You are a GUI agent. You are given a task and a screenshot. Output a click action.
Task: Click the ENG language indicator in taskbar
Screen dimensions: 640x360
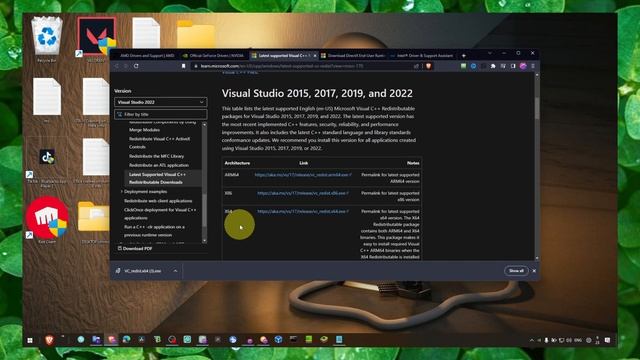pyautogui.click(x=578, y=340)
